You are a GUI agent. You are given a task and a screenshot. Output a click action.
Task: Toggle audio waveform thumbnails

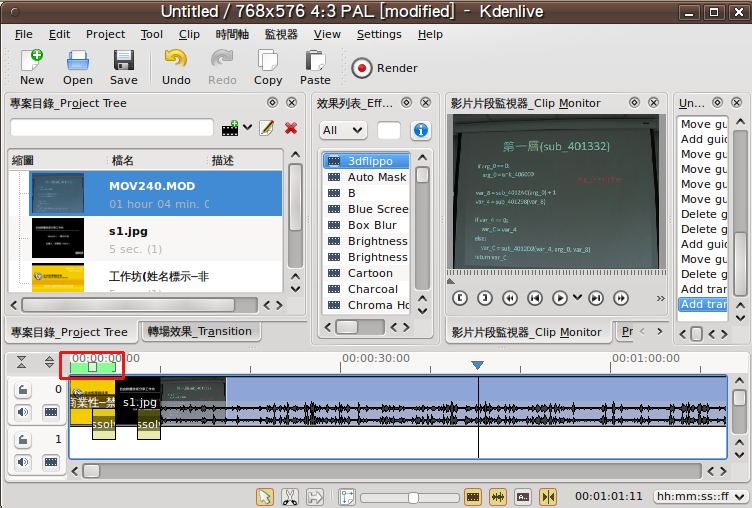click(498, 496)
